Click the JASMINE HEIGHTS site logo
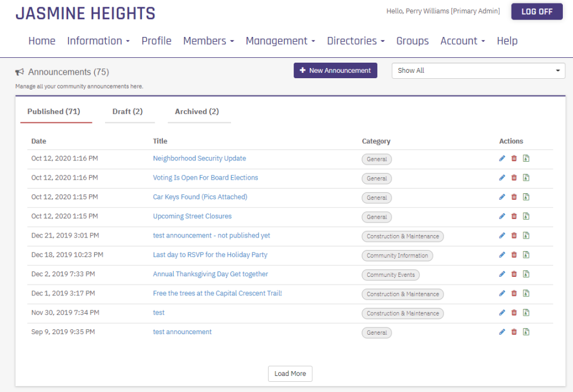The height and width of the screenshot is (392, 573). [x=85, y=13]
